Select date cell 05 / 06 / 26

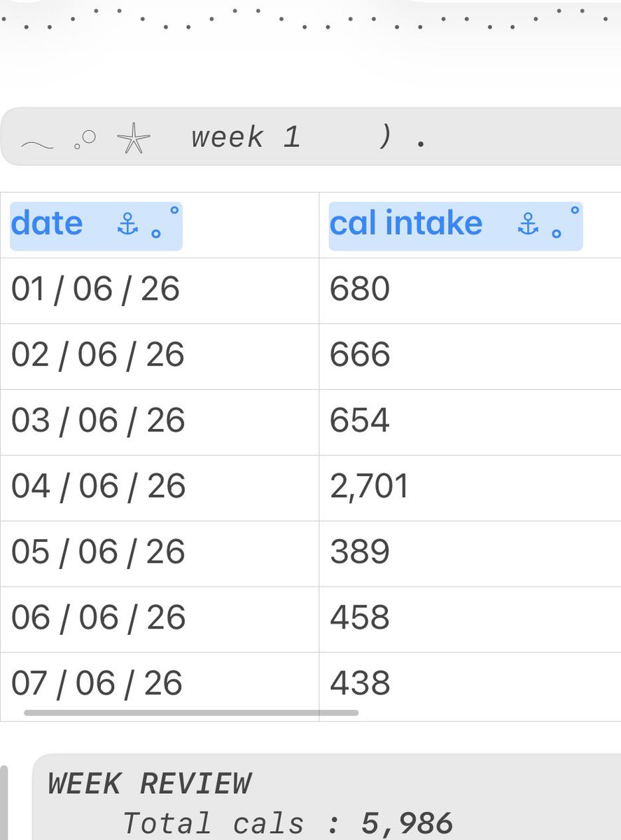coord(160,554)
